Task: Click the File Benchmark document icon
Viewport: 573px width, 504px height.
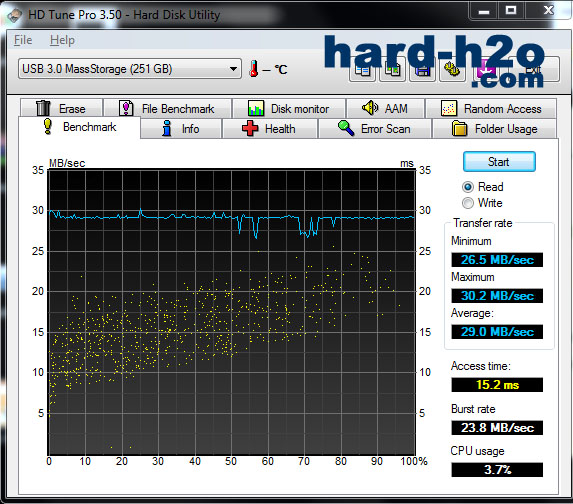Action: (126, 108)
